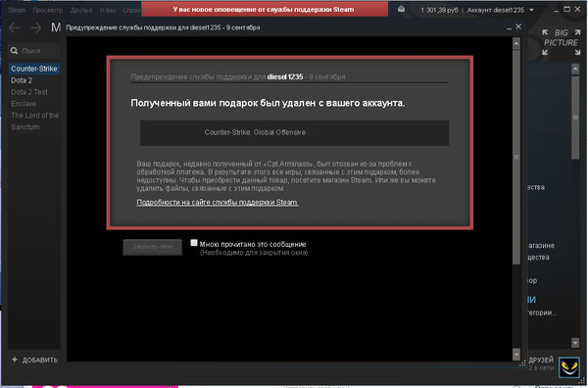This screenshot has width=588, height=388.
Task: Select Counter-Strike in the game list
Action: point(34,69)
